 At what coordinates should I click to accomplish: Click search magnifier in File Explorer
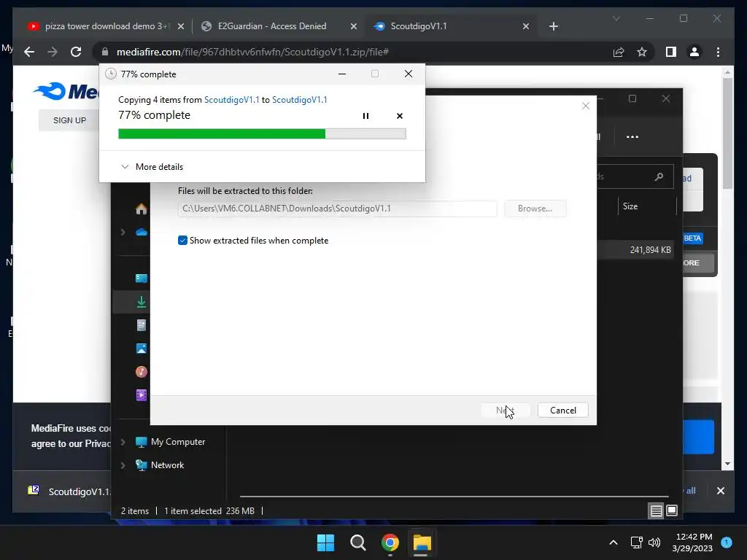click(x=659, y=176)
